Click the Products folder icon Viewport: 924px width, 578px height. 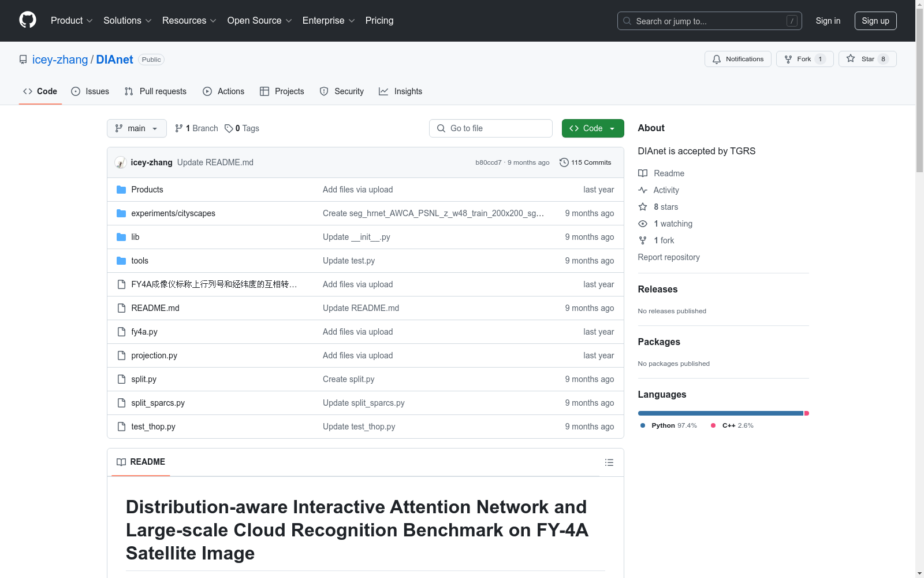click(x=121, y=190)
